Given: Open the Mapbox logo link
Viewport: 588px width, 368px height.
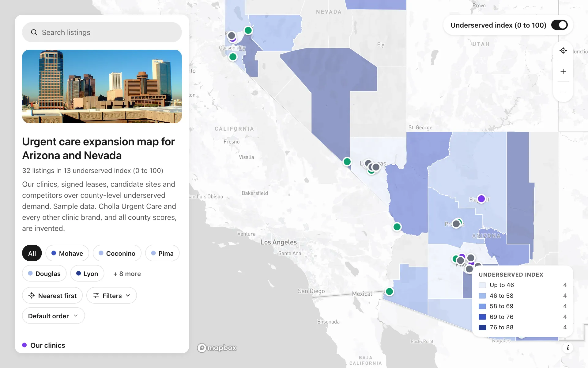Looking at the screenshot, I should 217,348.
